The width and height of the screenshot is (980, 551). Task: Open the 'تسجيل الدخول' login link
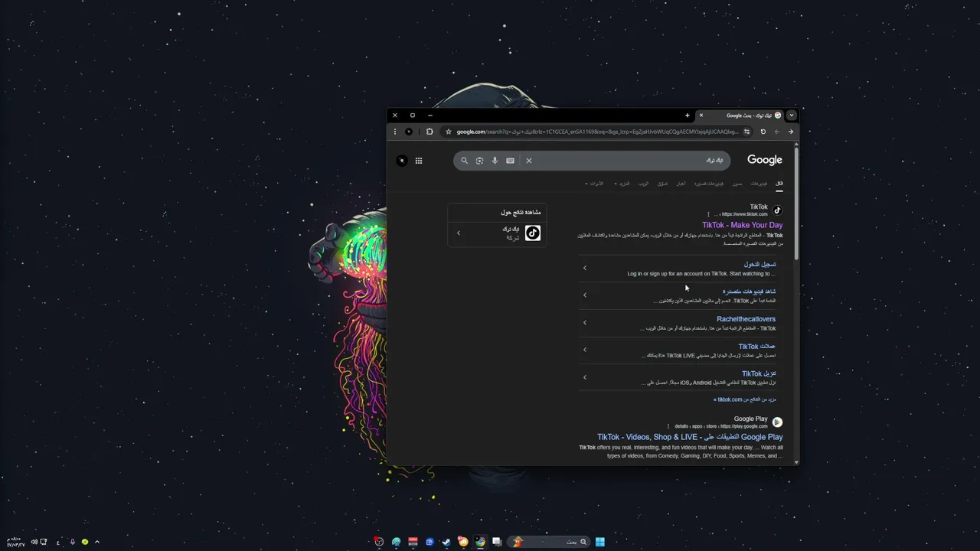(x=759, y=264)
